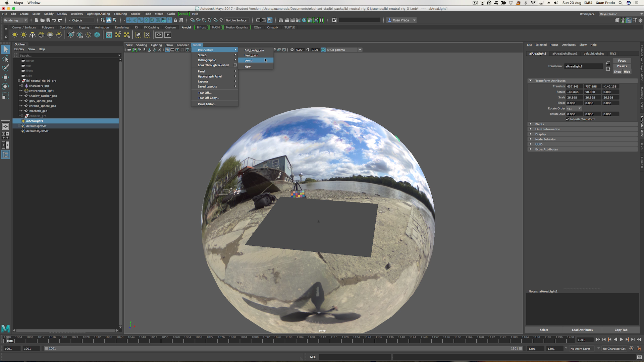The width and height of the screenshot is (644, 362).
Task: Click the open scene folder icon
Action: click(x=42, y=20)
